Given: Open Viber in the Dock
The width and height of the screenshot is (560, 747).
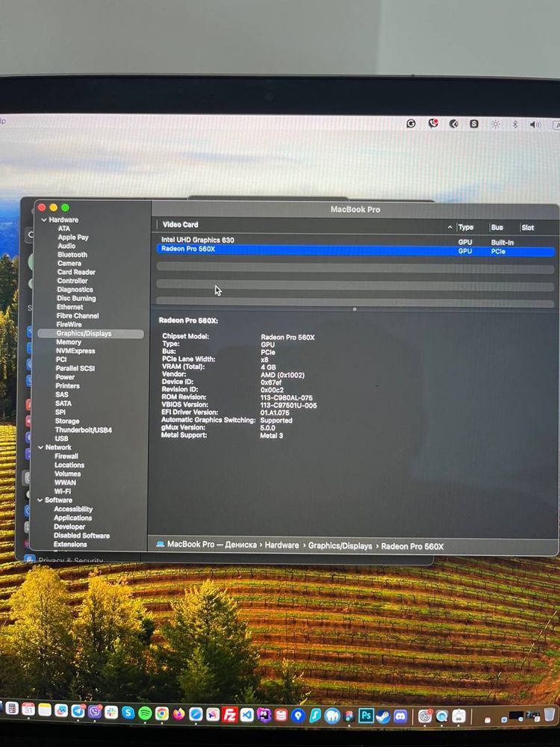Looking at the screenshot, I should (95, 712).
